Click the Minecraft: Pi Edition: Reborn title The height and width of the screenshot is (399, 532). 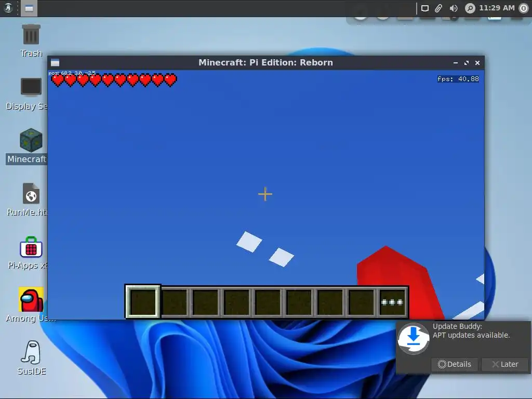coord(265,62)
